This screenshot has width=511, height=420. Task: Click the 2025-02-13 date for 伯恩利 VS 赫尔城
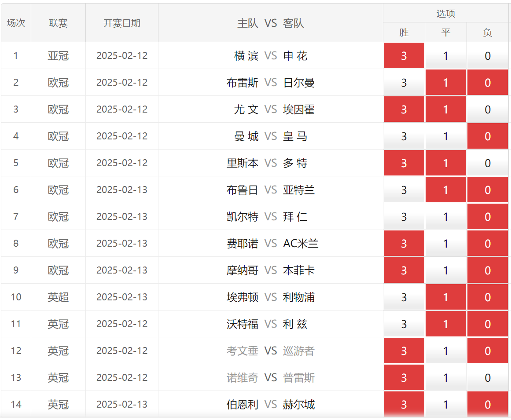point(122,404)
